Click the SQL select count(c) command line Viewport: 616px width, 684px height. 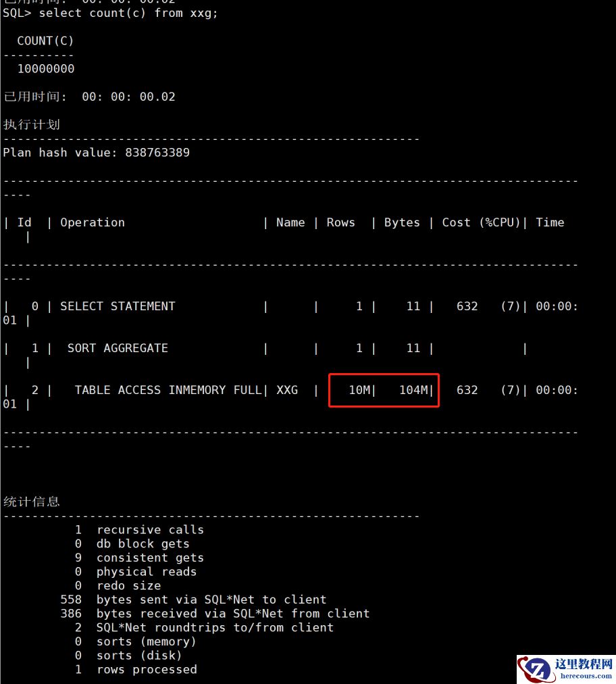[x=110, y=13]
